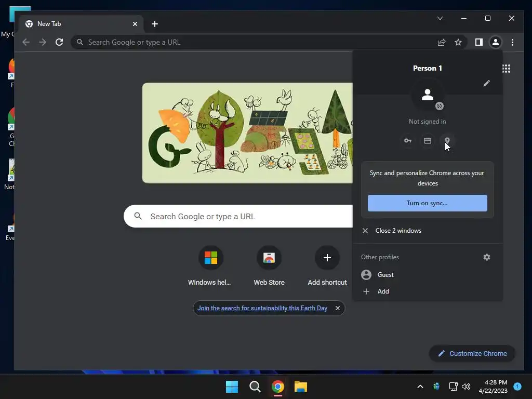The width and height of the screenshot is (532, 399).
Task: Open the clock and date 4:28 PM
Action: tap(493, 387)
